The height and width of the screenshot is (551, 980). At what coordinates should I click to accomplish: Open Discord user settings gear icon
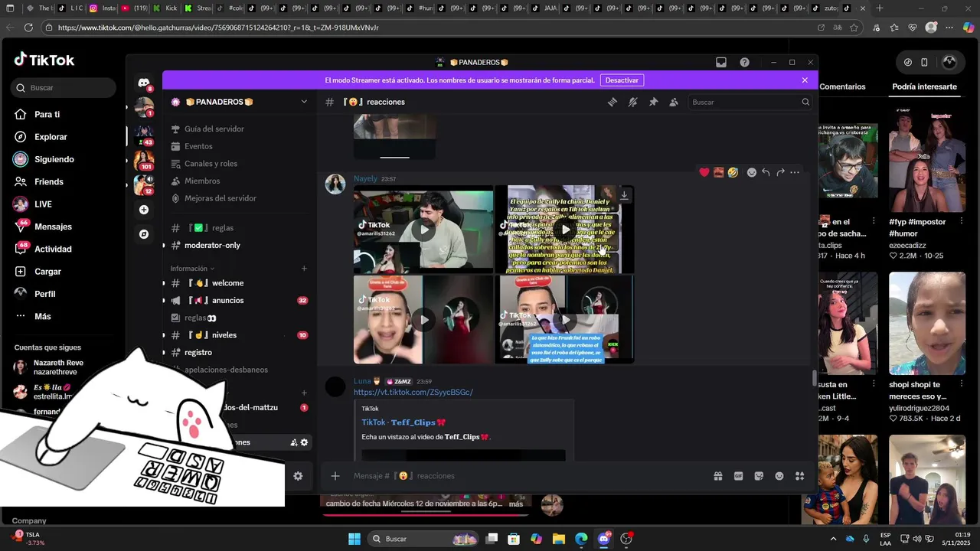298,476
